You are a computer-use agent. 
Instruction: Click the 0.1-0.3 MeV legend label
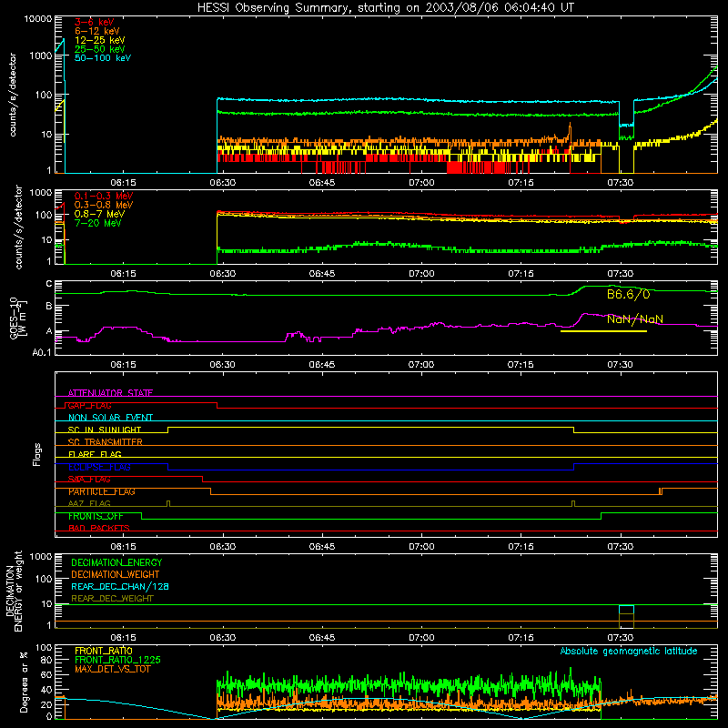pos(104,196)
